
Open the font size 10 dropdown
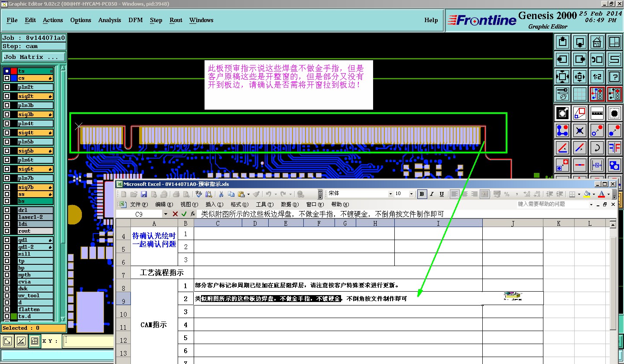click(412, 194)
